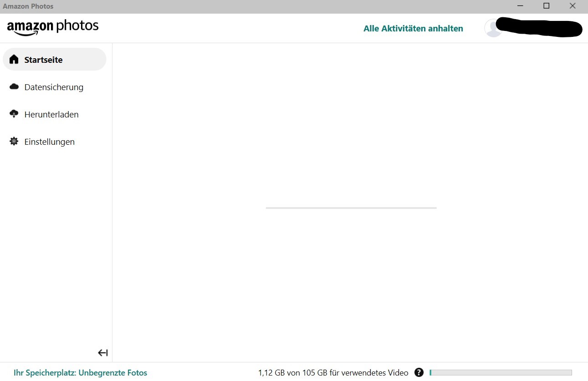Open the account menu from the avatar area

click(x=493, y=28)
